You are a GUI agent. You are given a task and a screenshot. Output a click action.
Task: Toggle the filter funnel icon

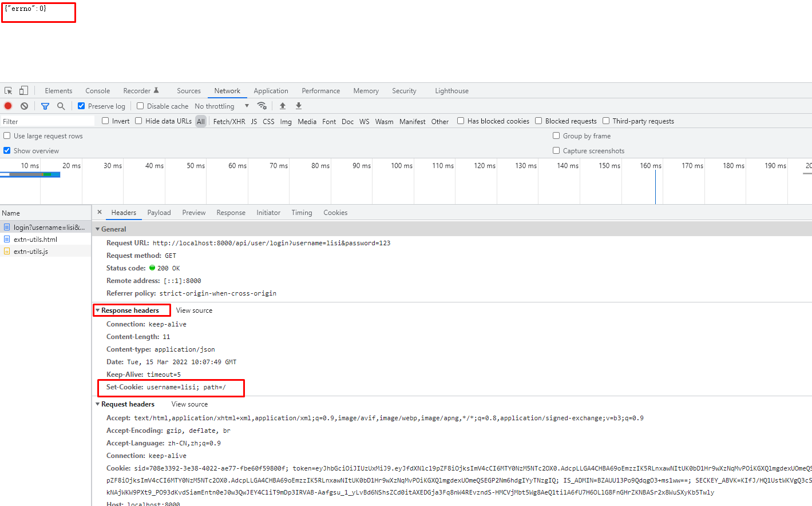tap(45, 106)
